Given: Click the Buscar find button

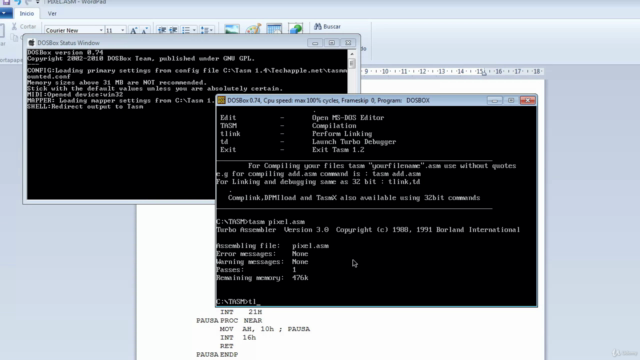Looking at the screenshot, I should tap(327, 27).
